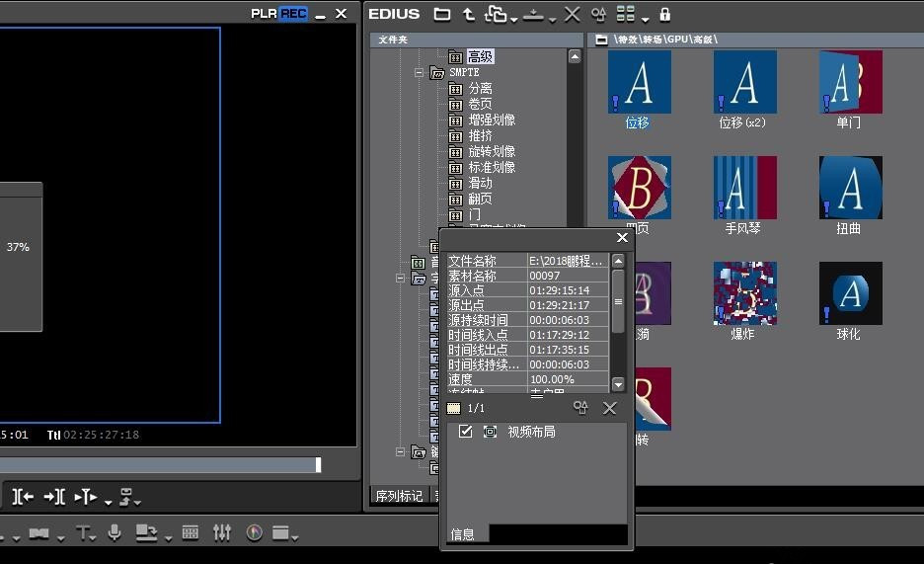Screen dimensions: 924x564
Task: Click the lock icon in EDIUS effects toolbar
Action: click(x=664, y=14)
